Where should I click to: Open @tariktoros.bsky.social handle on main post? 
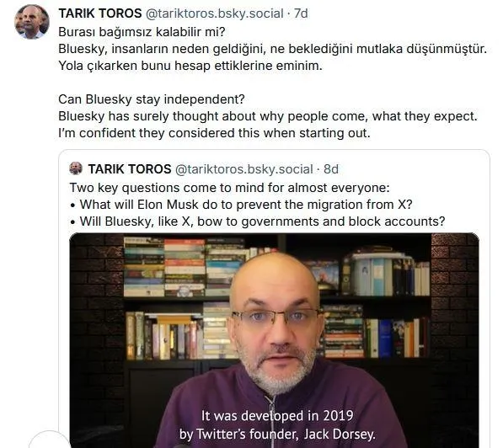pyautogui.click(x=215, y=13)
